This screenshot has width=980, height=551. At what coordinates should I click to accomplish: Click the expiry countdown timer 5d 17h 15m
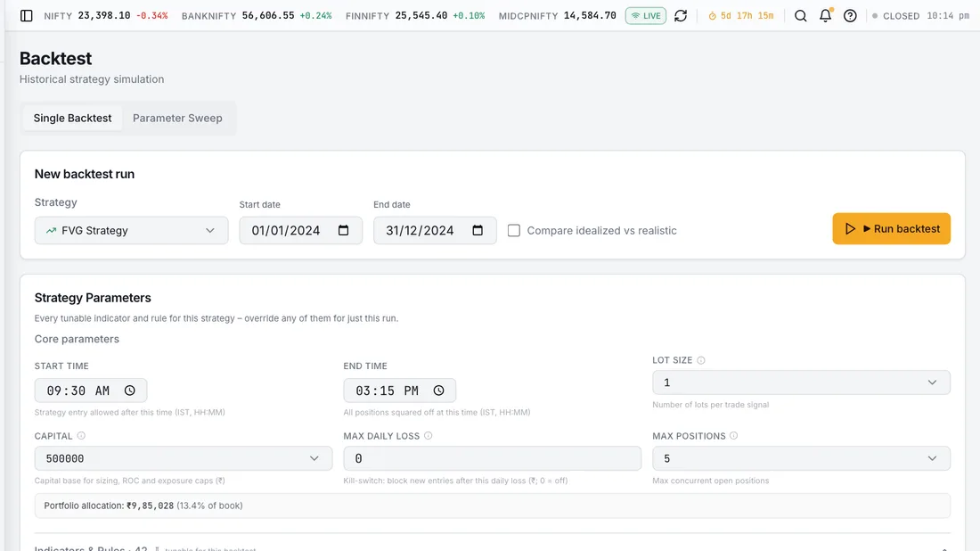pos(740,16)
